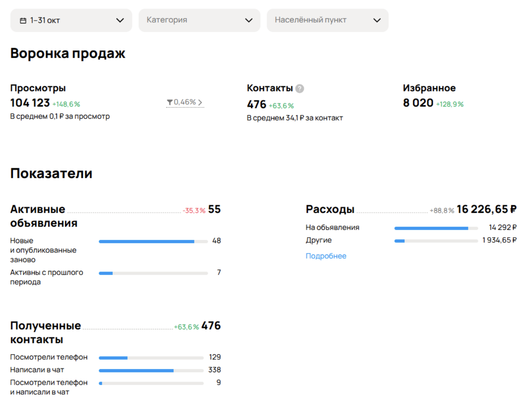Select the Избранное value 8 020

click(x=418, y=103)
